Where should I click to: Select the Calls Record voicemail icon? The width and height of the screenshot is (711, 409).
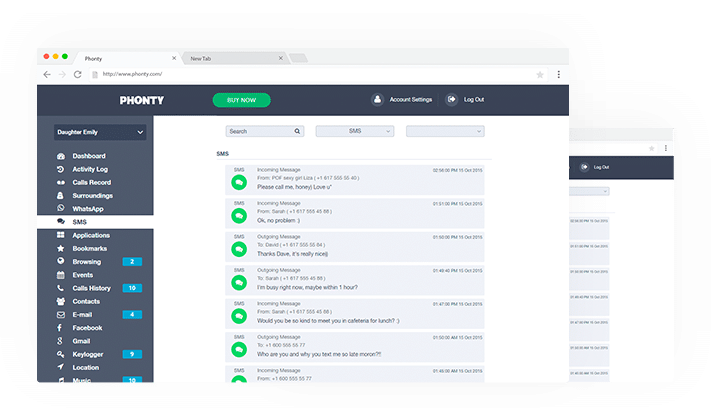[x=60, y=182]
